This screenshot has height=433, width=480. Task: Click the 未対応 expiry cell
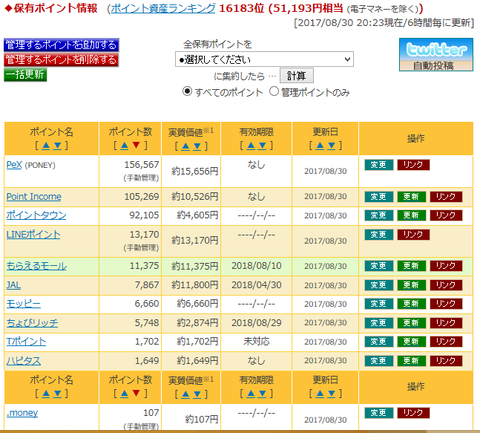click(x=256, y=341)
